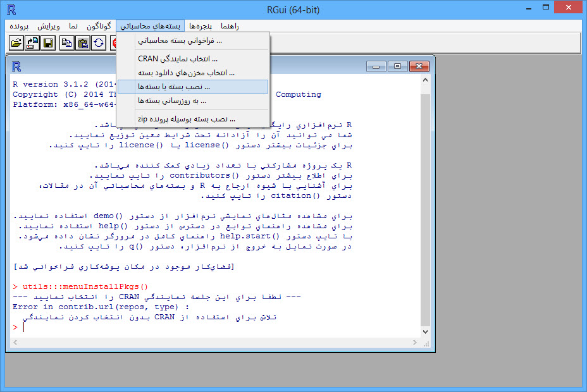This screenshot has height=392, width=587.
Task: Click the Copy and paste refresh-arrow icon
Action: coord(99,43)
